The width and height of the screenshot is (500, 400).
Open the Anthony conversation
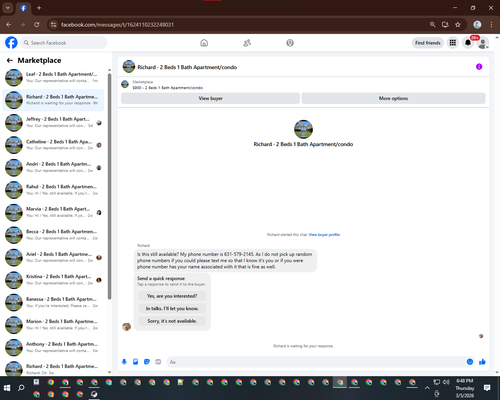point(53,347)
